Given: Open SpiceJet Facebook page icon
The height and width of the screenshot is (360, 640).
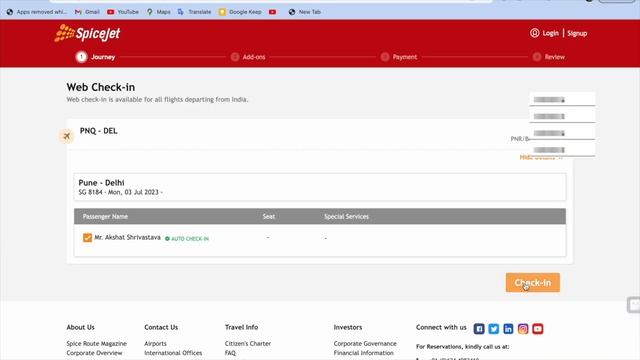Looking at the screenshot, I should 479,329.
